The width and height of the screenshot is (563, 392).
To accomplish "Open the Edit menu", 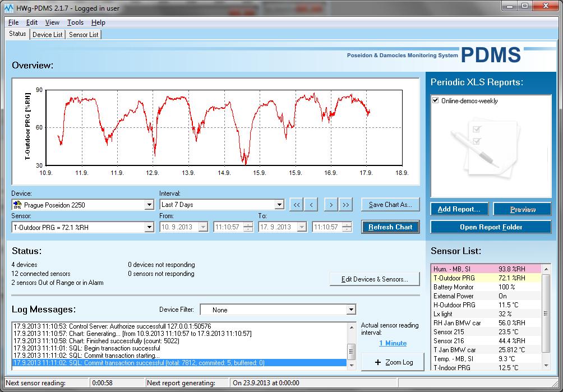I will tap(32, 22).
